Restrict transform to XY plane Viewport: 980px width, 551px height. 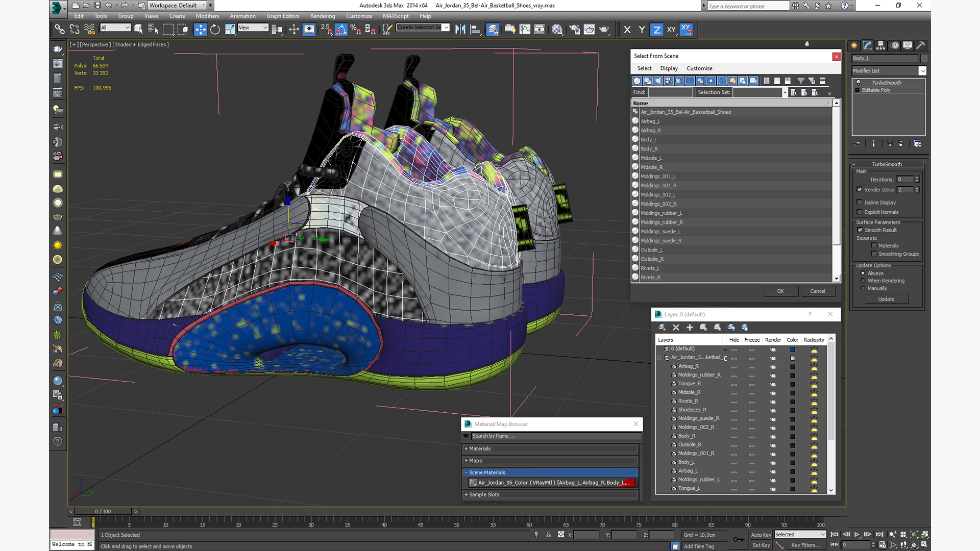pyautogui.click(x=671, y=30)
